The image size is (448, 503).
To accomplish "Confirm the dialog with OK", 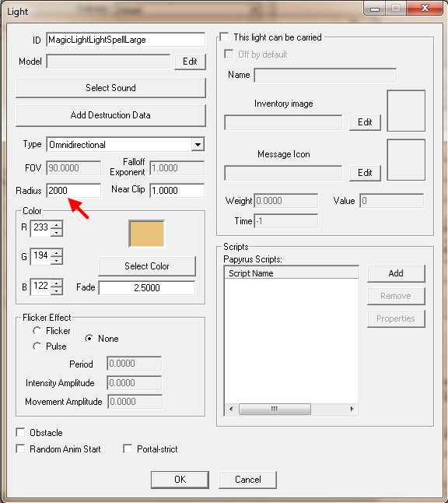I will (180, 480).
